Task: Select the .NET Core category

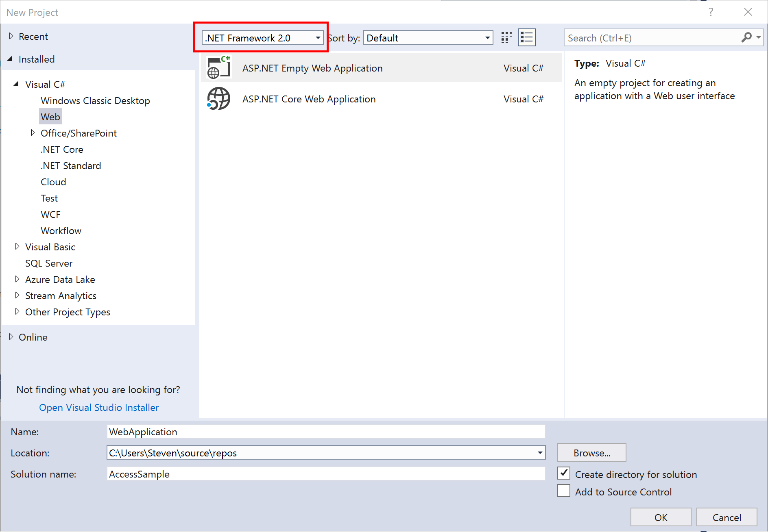Action: click(x=62, y=149)
